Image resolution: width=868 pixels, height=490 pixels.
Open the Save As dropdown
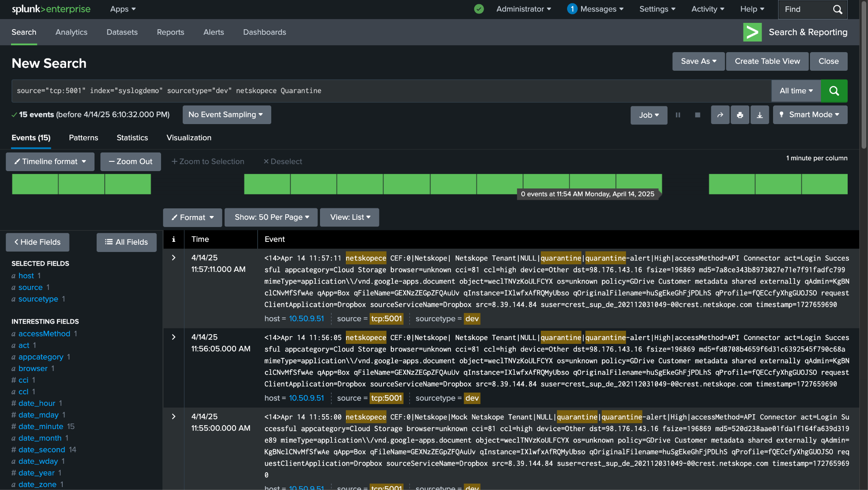tap(698, 61)
